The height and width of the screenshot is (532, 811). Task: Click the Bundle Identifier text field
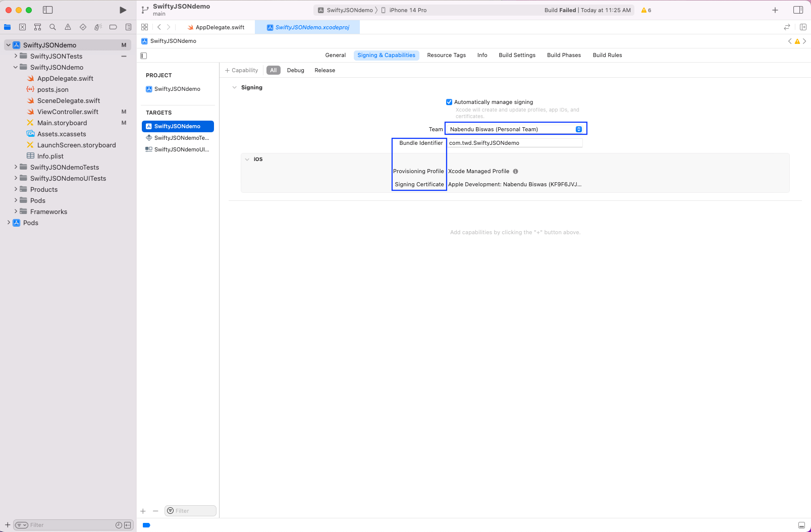(x=515, y=143)
